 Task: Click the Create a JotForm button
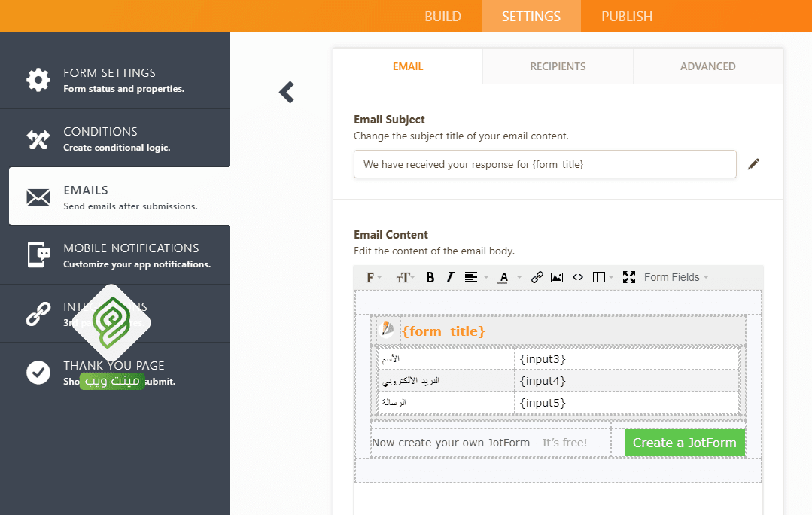(685, 443)
